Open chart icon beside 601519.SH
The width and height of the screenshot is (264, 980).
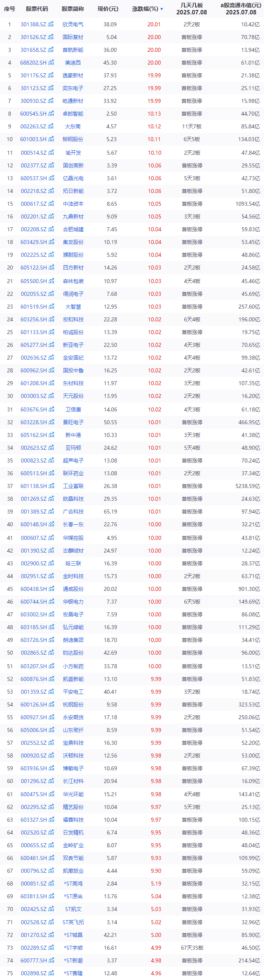point(51,307)
